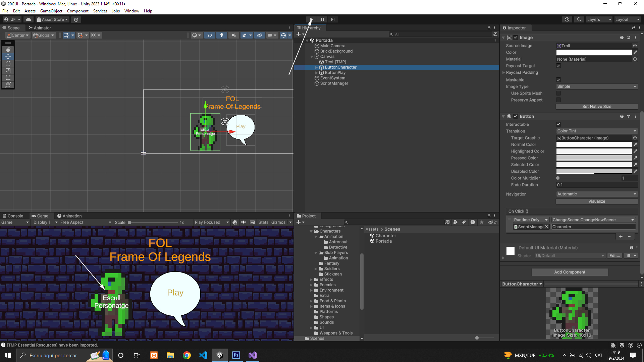Image resolution: width=644 pixels, height=362 pixels.
Task: Open the Transition Color Tint dropdown
Action: click(596, 131)
